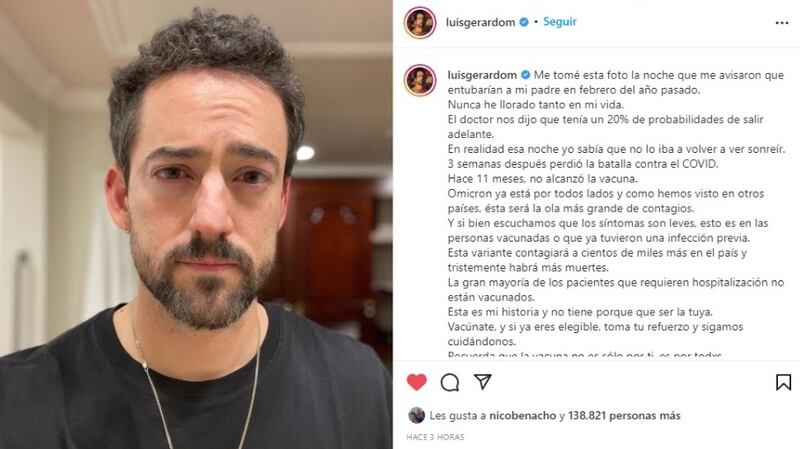View the 138,821 personas más likes list
Screen dimensions: 800x449
tap(624, 416)
